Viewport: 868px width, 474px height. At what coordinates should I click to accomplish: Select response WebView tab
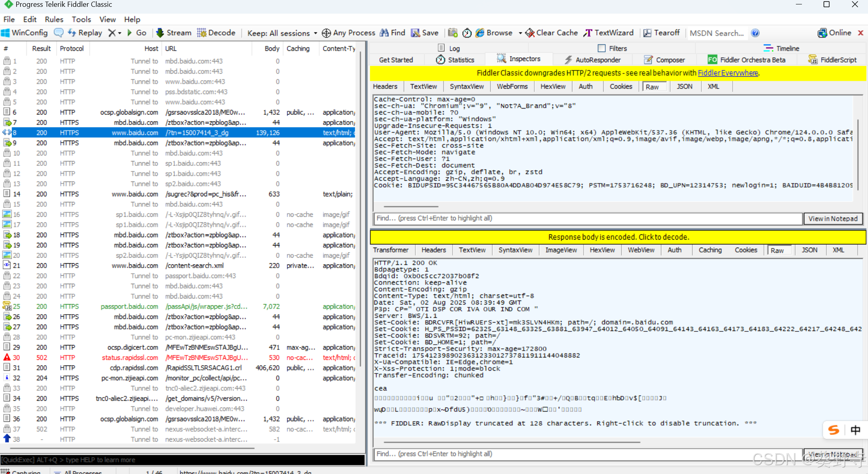[641, 250]
